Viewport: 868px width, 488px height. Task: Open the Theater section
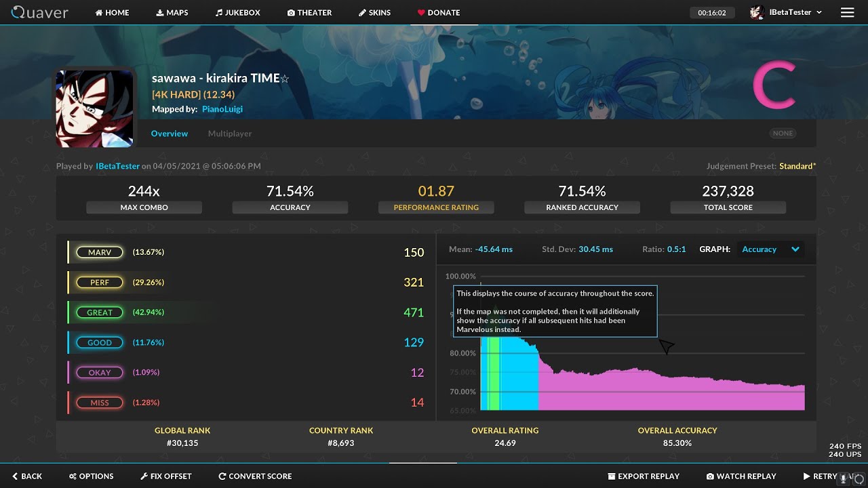pyautogui.click(x=309, y=12)
